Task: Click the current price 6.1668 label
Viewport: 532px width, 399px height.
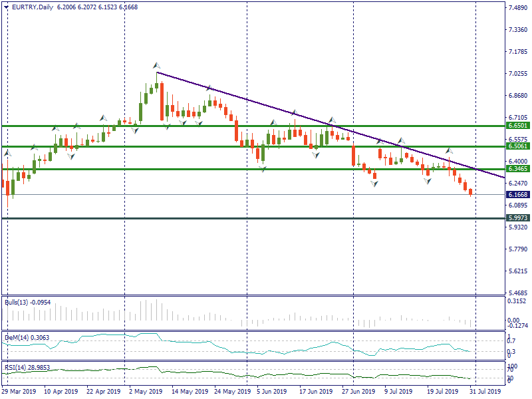Action: (x=517, y=195)
